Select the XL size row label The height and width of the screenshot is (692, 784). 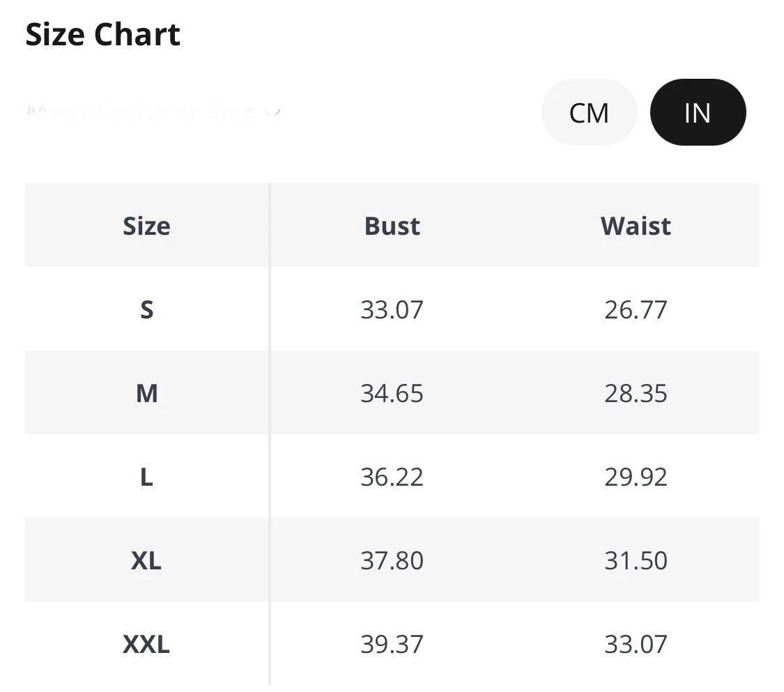coord(146,560)
